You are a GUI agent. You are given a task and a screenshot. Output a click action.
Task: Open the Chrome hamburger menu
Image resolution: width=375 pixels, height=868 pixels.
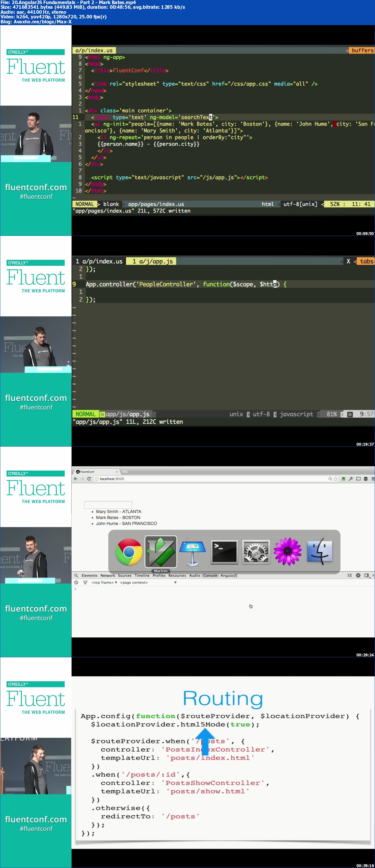[x=373, y=479]
